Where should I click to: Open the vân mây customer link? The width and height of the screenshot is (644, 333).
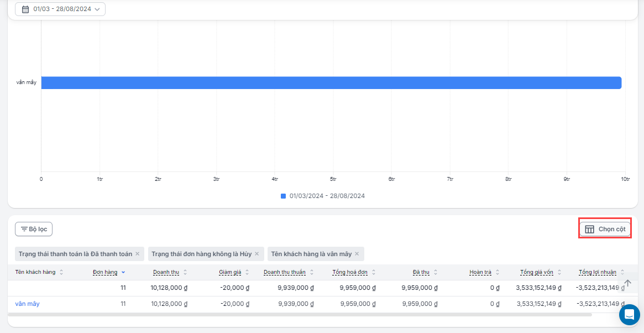coord(28,304)
